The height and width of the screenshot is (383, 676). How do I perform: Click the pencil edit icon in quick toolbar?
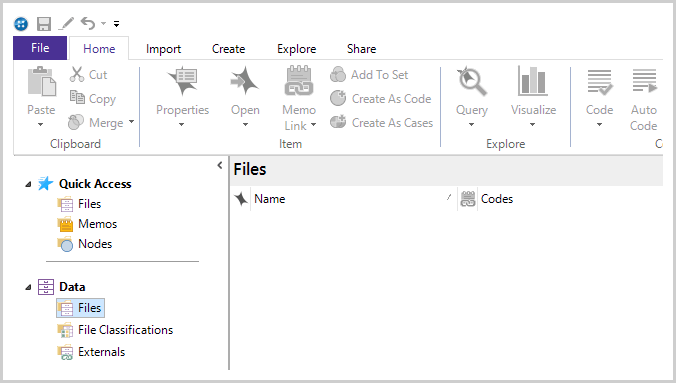click(66, 23)
